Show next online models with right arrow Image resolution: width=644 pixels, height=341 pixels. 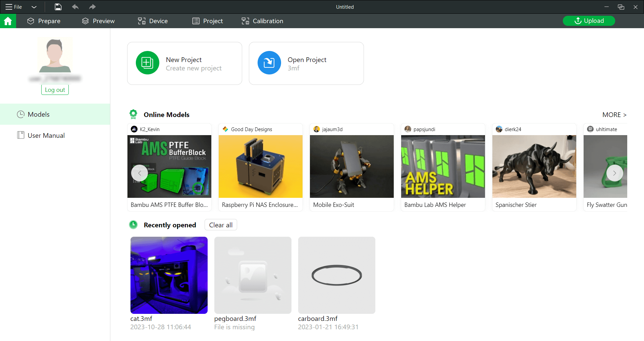click(615, 173)
